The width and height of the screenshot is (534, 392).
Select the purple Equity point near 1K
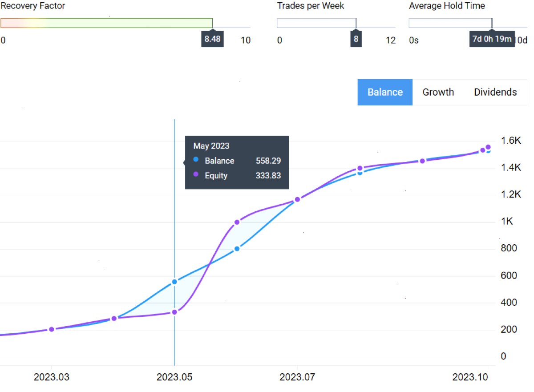coord(237,222)
